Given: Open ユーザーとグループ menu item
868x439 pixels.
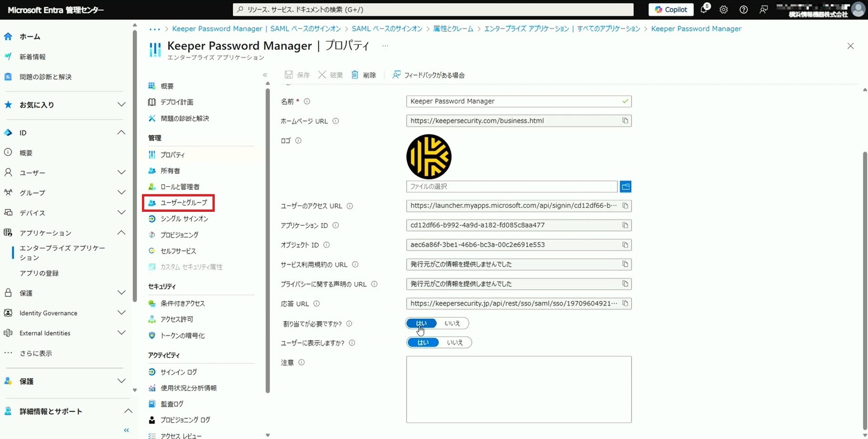Looking at the screenshot, I should coord(183,203).
